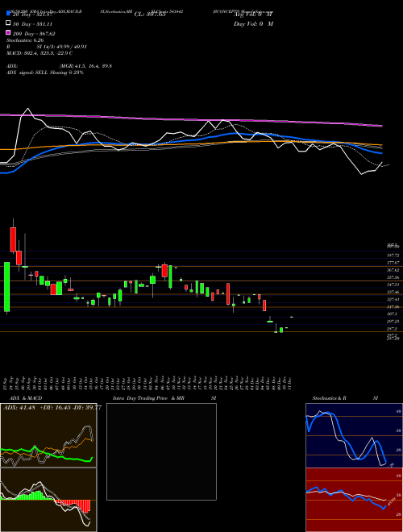Image resolution: width=403 pixels, height=532 pixels.
Task: Click the white 50 Day legend swatch
Action: 8,23
